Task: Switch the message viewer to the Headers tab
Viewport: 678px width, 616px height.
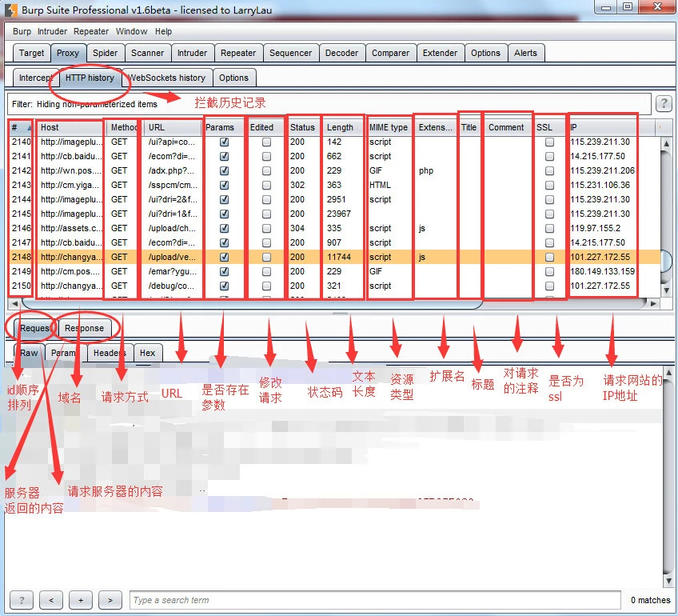Action: 110,353
